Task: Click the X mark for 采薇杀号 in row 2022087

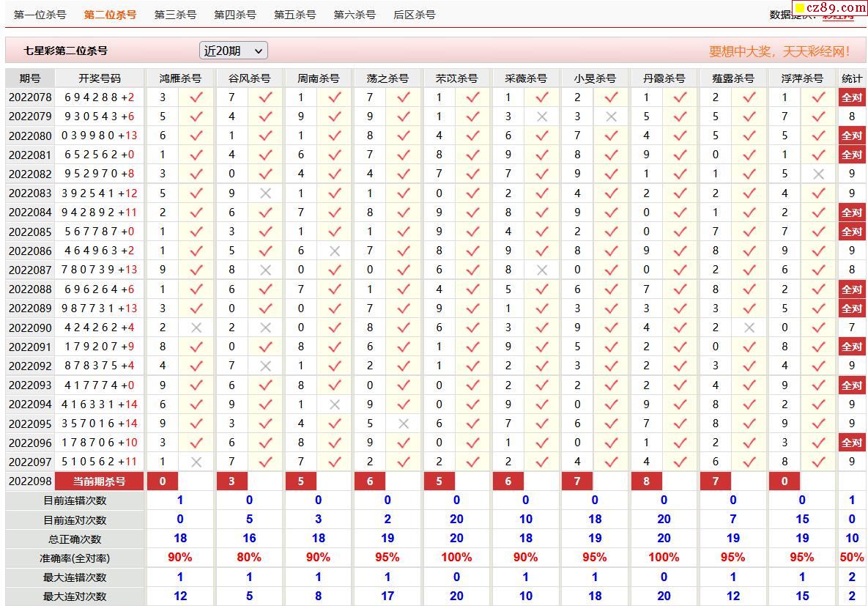Action: point(542,270)
